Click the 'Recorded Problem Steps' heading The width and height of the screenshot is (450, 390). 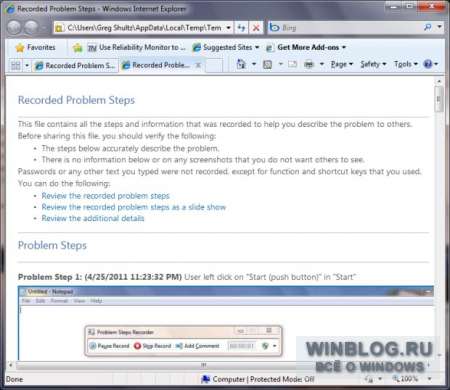76,100
